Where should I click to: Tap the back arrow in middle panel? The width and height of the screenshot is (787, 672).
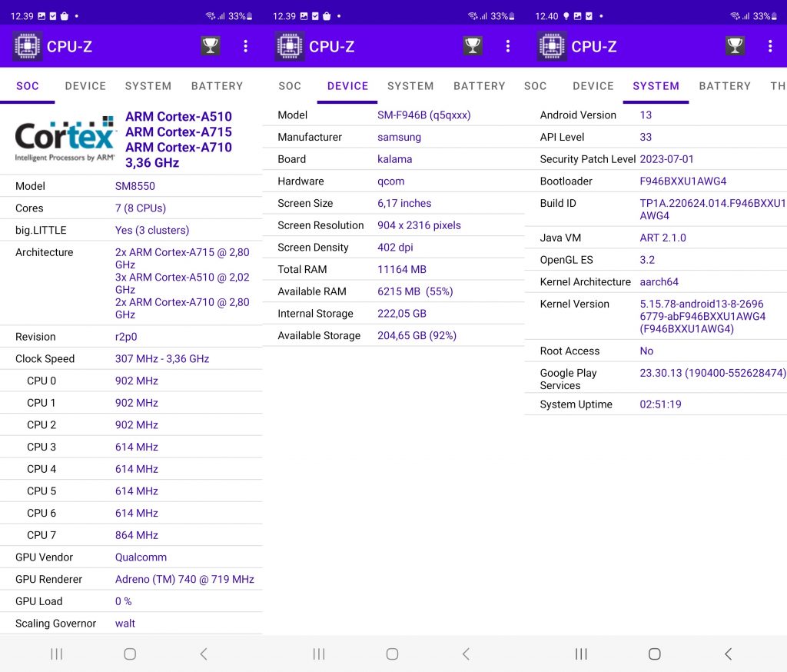click(466, 654)
